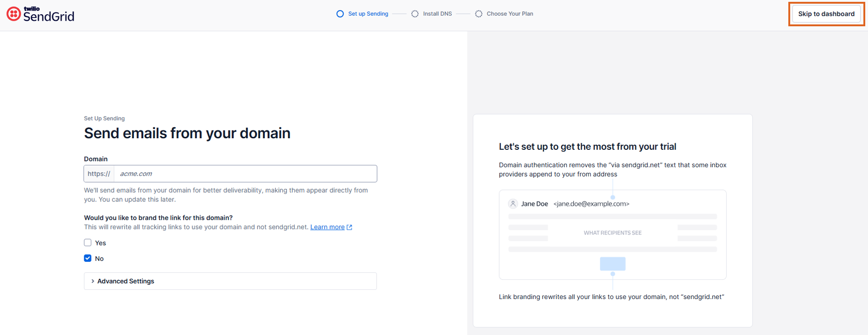
Task: Open the Set up Sending step
Action: [x=368, y=14]
